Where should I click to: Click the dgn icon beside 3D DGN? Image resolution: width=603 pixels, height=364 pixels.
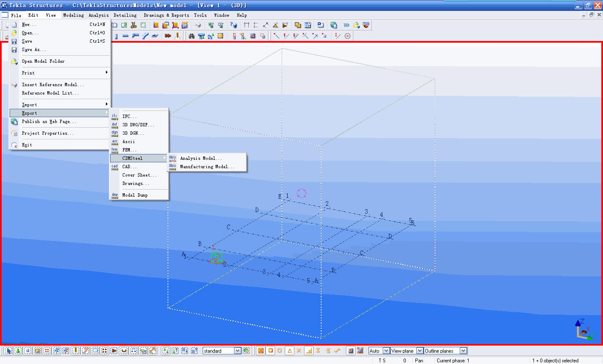point(115,133)
